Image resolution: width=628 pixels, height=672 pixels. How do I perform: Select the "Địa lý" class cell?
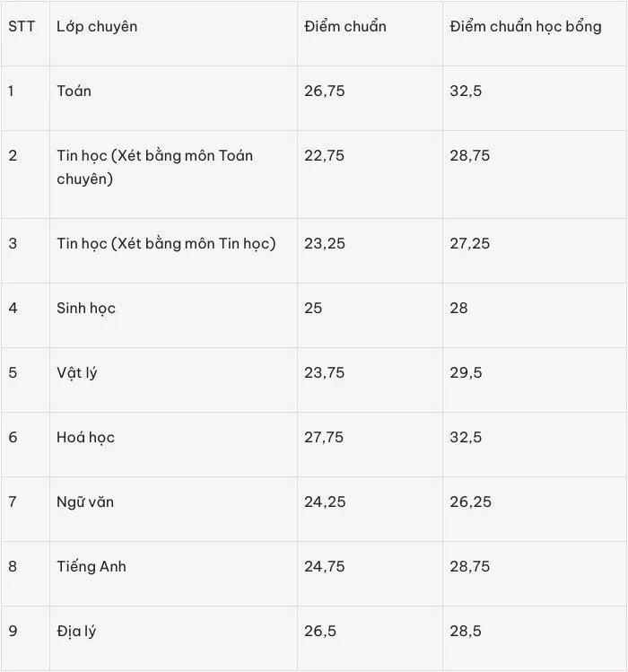[173, 639]
